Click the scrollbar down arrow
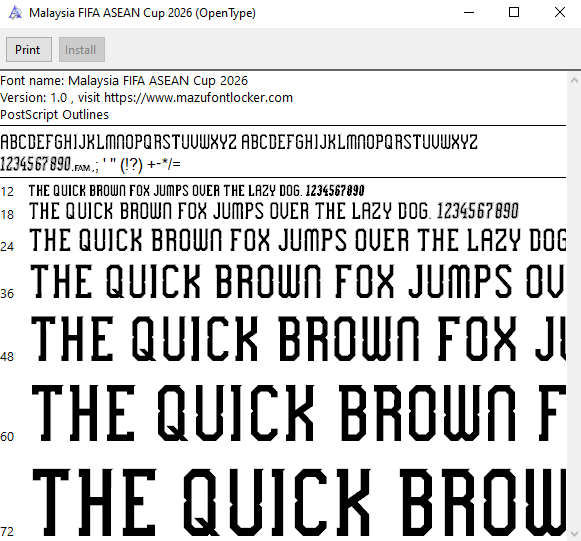 (574, 534)
